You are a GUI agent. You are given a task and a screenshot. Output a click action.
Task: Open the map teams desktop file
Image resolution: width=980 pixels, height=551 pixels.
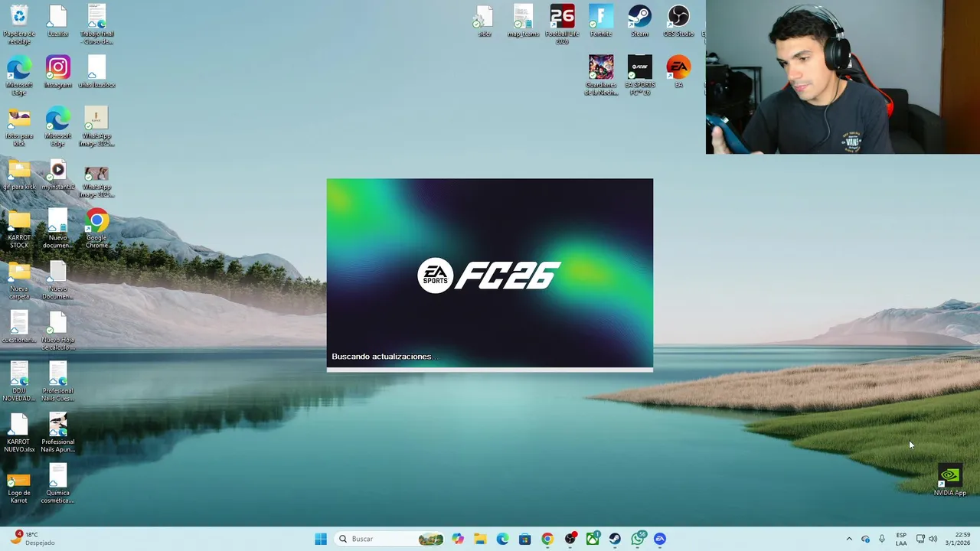coord(523,21)
